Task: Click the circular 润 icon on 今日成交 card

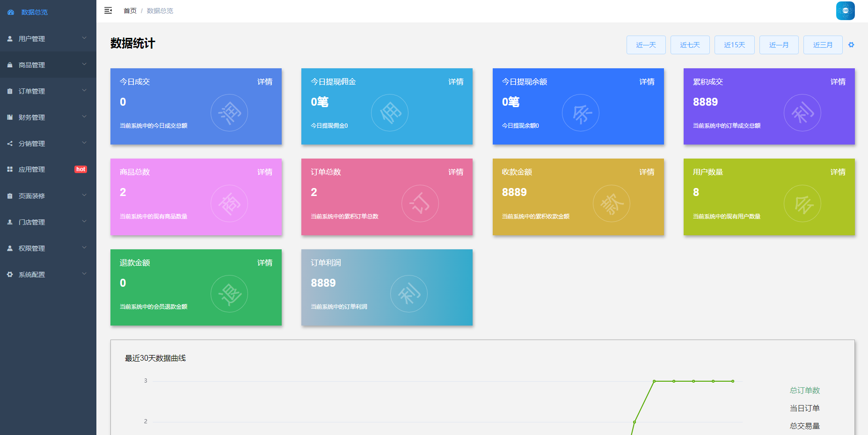Action: [x=229, y=113]
